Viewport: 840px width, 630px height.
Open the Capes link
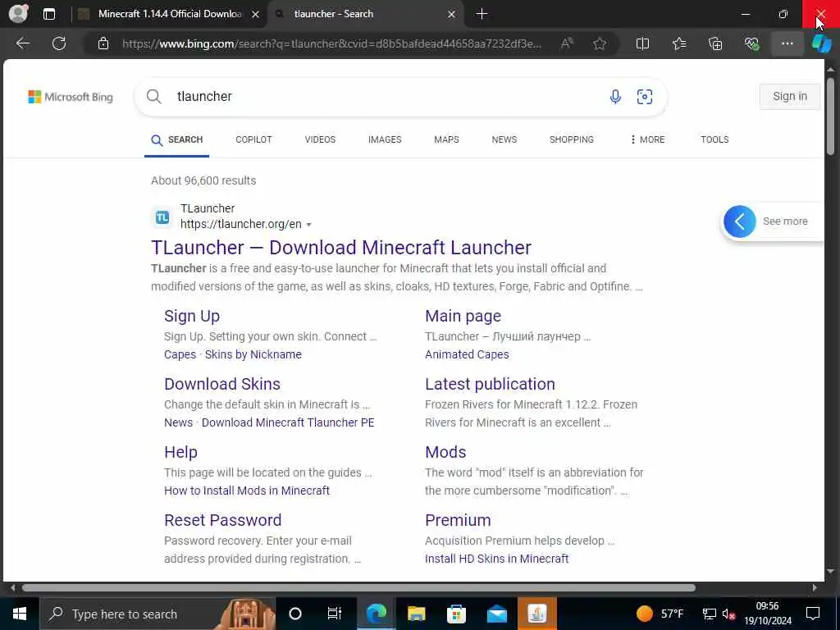coord(180,354)
